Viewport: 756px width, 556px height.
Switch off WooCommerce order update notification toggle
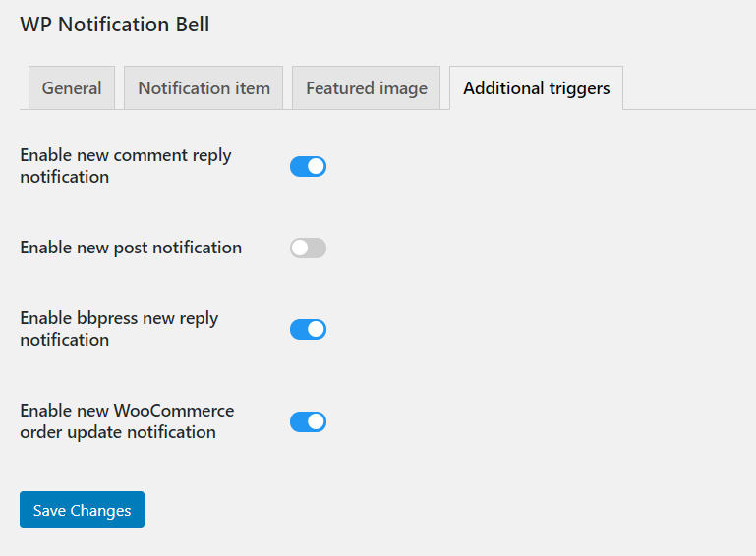coord(308,422)
